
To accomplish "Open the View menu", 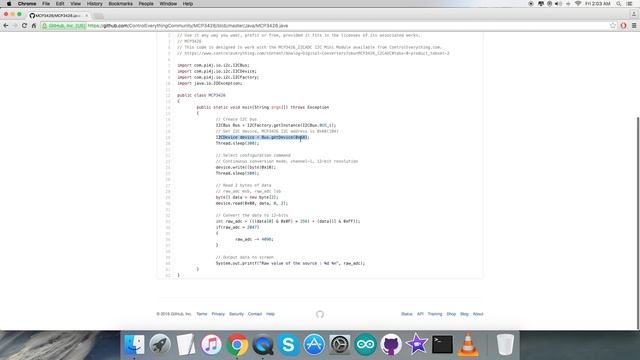I will [76, 4].
